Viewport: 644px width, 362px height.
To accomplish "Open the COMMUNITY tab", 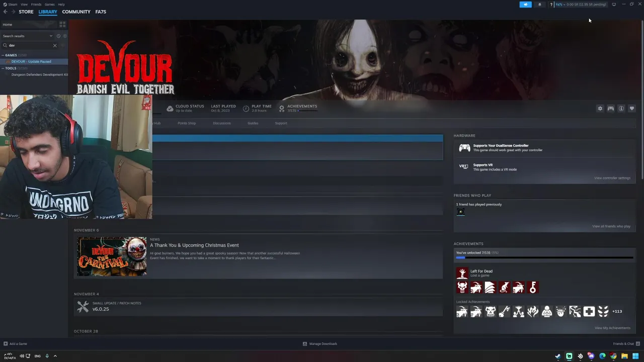I will pyautogui.click(x=76, y=12).
